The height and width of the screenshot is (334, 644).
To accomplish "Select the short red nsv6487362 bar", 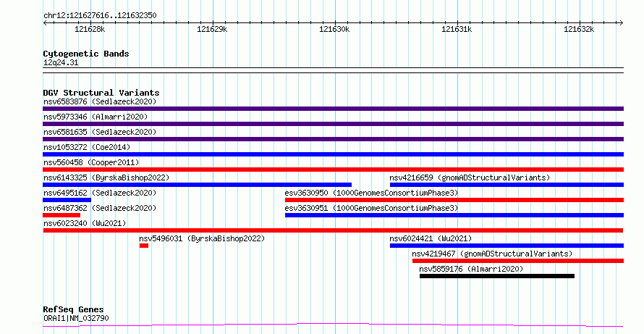I will (x=62, y=215).
